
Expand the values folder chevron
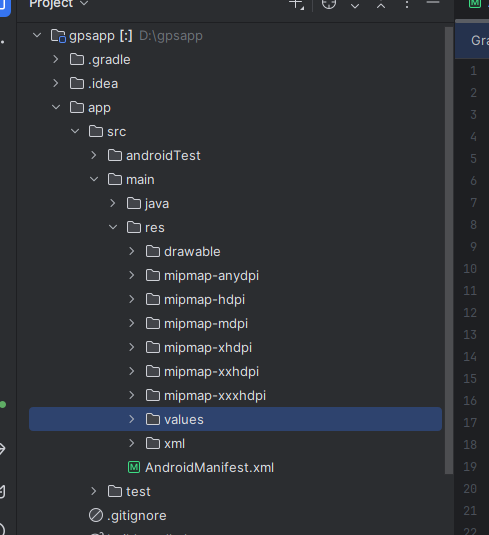click(x=132, y=419)
